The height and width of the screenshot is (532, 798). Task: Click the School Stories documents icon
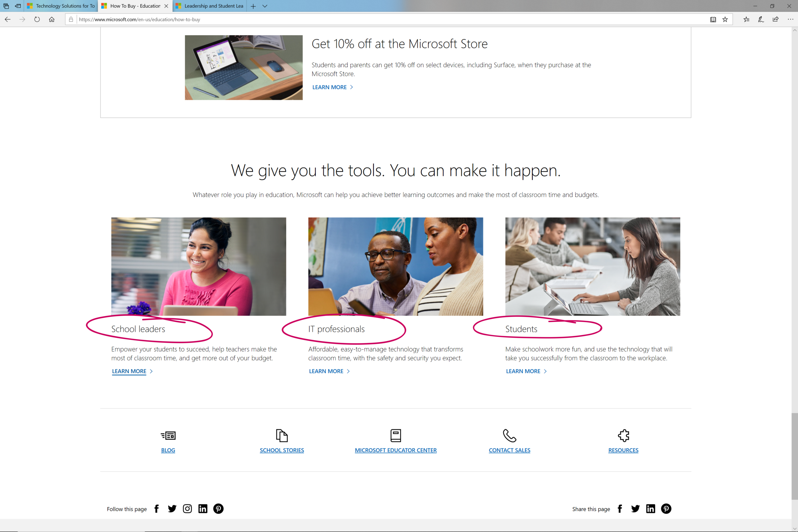coord(282,435)
